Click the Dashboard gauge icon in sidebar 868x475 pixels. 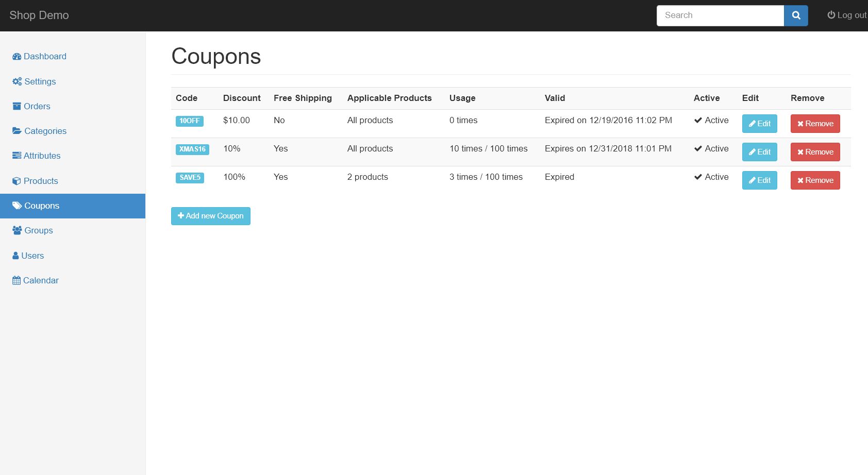click(16, 57)
